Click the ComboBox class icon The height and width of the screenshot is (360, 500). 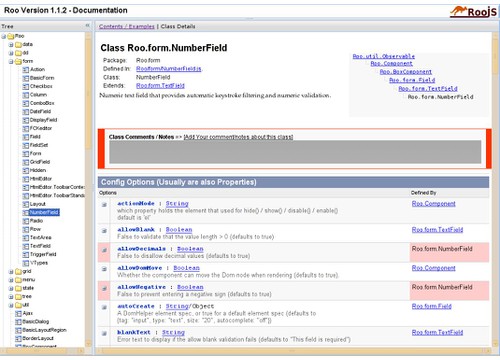[26, 103]
